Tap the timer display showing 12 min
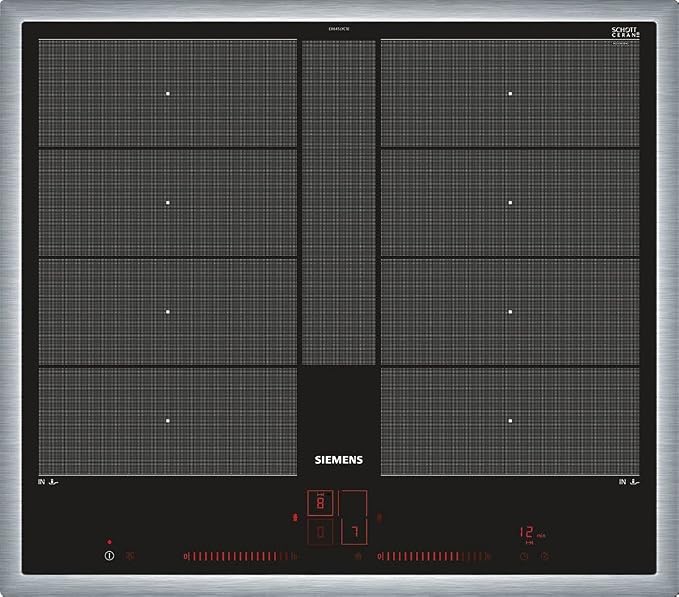 point(532,533)
